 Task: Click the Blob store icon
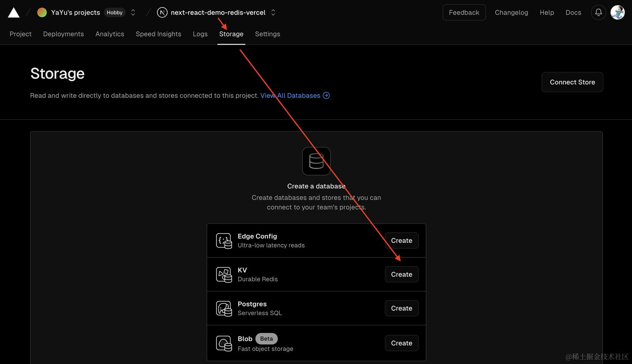224,343
